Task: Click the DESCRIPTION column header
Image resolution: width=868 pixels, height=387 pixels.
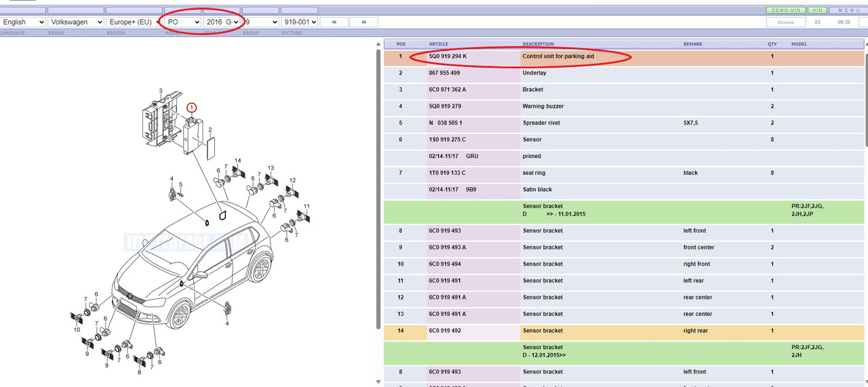Action: [538, 44]
